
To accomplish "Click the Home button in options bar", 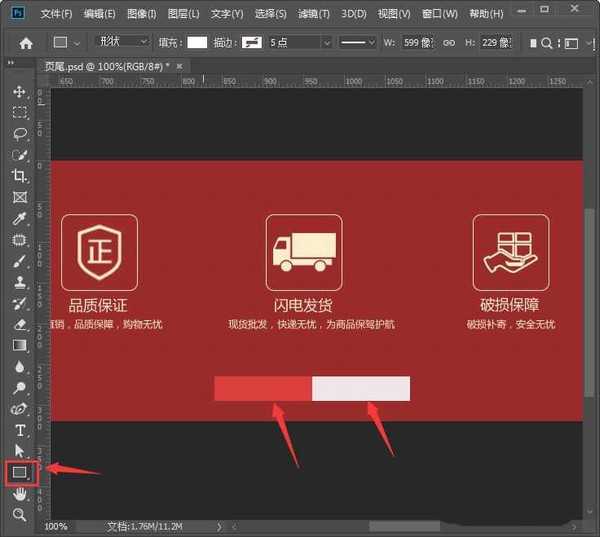I will [26, 43].
